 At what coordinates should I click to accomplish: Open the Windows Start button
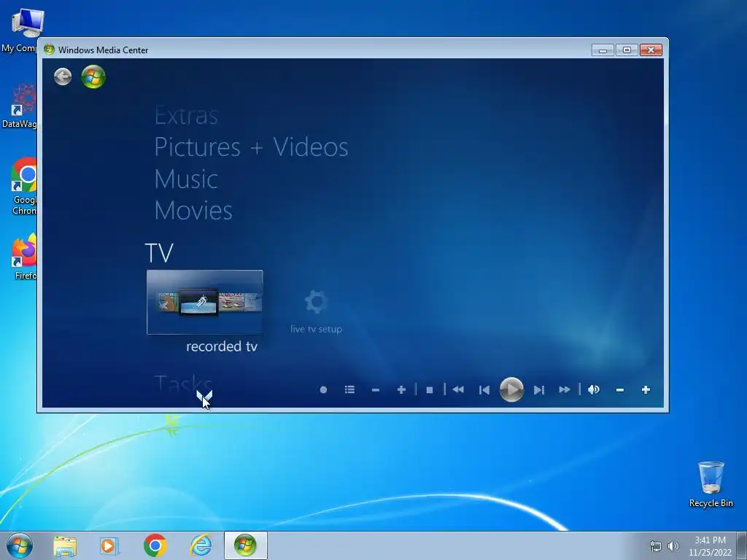[x=20, y=545]
